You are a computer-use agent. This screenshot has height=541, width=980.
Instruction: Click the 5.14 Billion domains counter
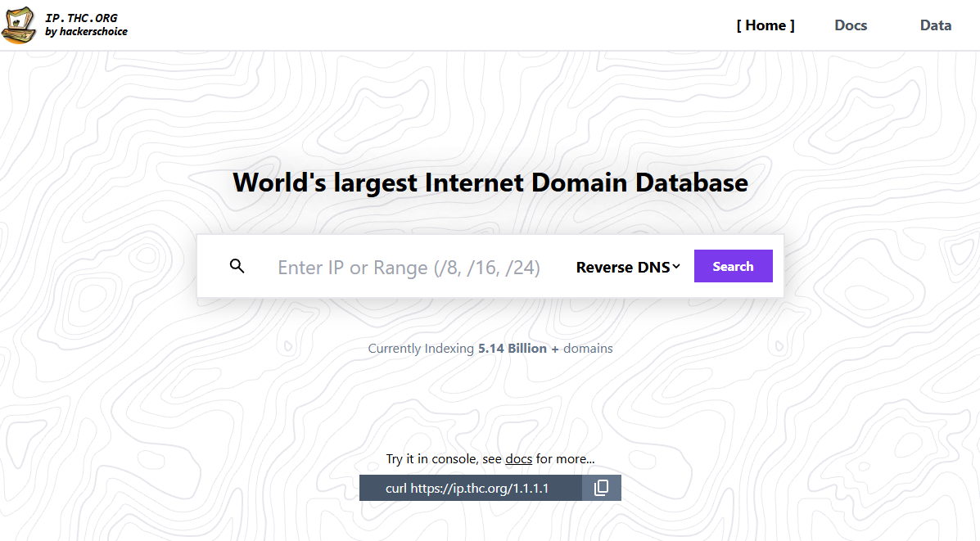coord(512,348)
